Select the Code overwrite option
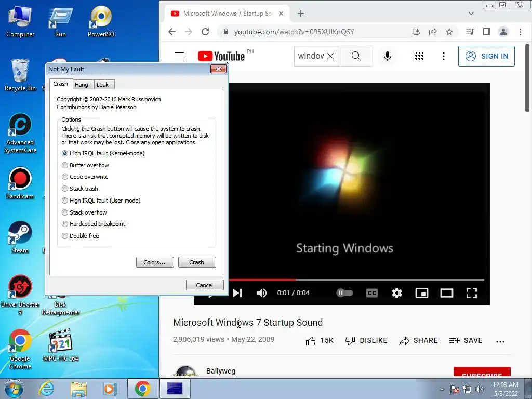This screenshot has height=399, width=532. pyautogui.click(x=65, y=177)
